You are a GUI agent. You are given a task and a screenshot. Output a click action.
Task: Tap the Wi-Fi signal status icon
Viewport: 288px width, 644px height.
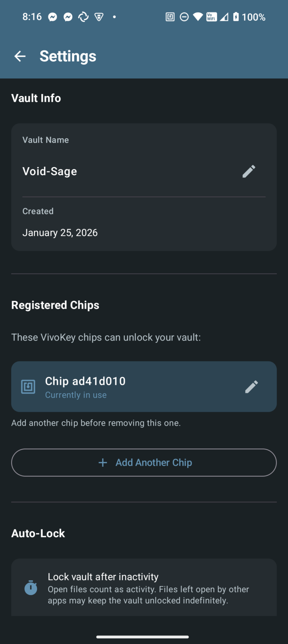[198, 17]
